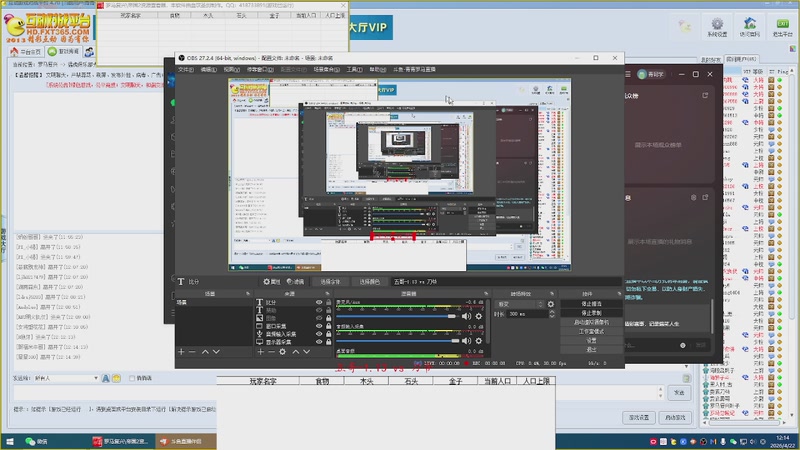800x450 pixels.
Task: Open 停靠窗口 menu in OBS
Action: coord(260,69)
